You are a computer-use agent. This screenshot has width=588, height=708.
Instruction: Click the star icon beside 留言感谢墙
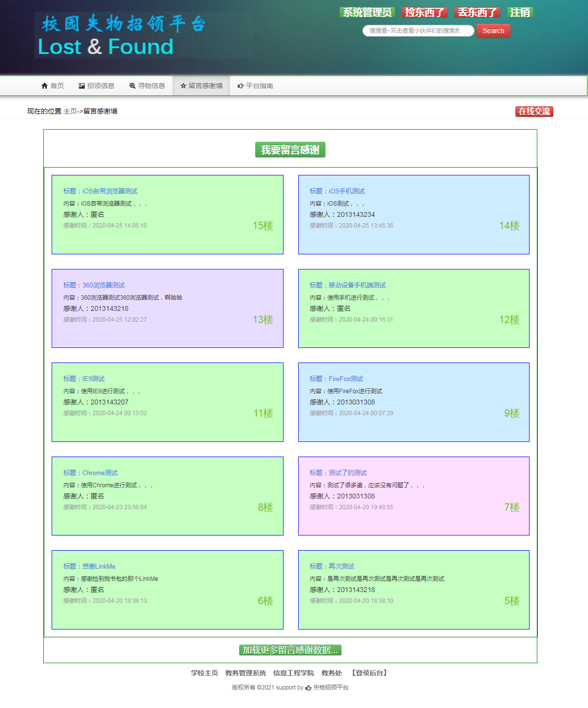tap(183, 86)
